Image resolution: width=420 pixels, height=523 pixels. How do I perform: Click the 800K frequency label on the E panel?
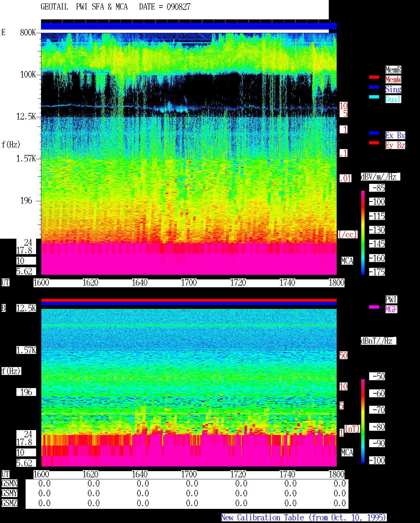(x=28, y=32)
